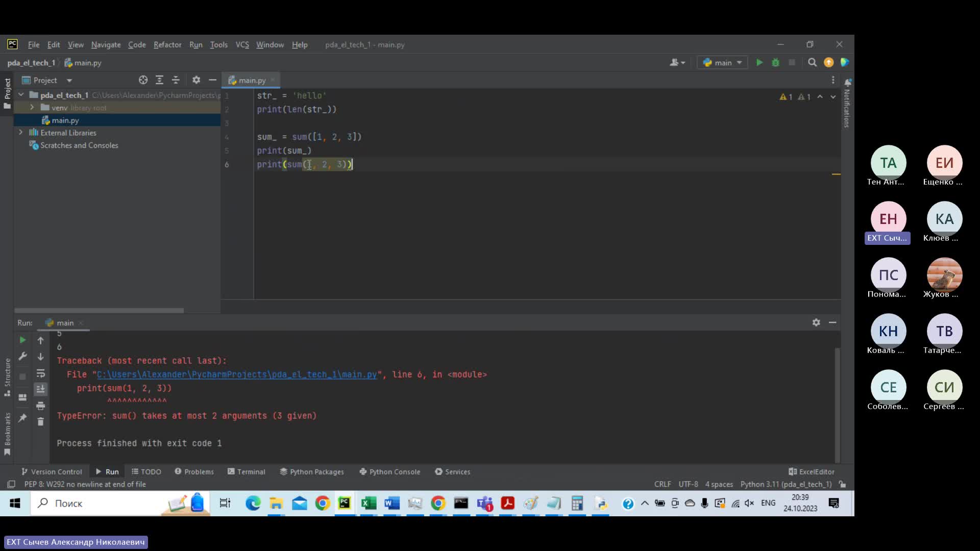Clear all Run console output with trash icon
The height and width of the screenshot is (551, 980).
41,421
